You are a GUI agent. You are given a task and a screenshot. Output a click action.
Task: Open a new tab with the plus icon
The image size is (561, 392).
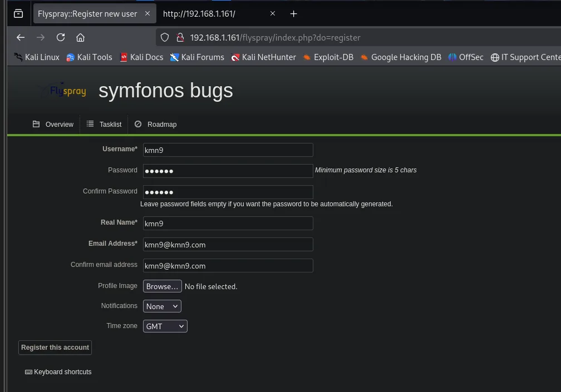coord(293,13)
